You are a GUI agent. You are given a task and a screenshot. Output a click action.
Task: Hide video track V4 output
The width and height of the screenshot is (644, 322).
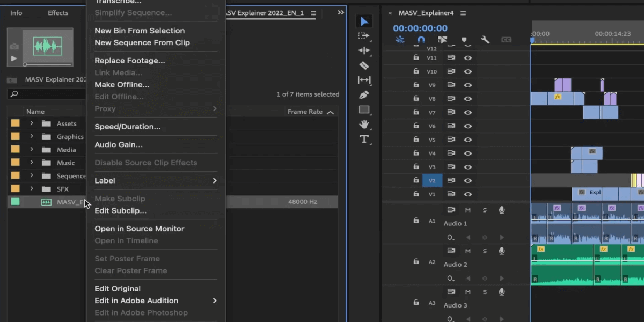(x=468, y=153)
